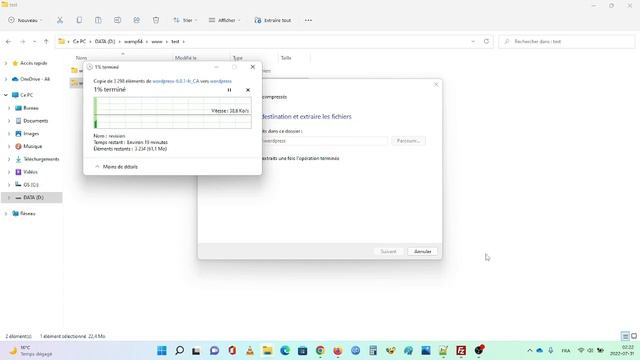Open the Nouveau dropdown
The height and width of the screenshot is (360, 640).
click(25, 20)
